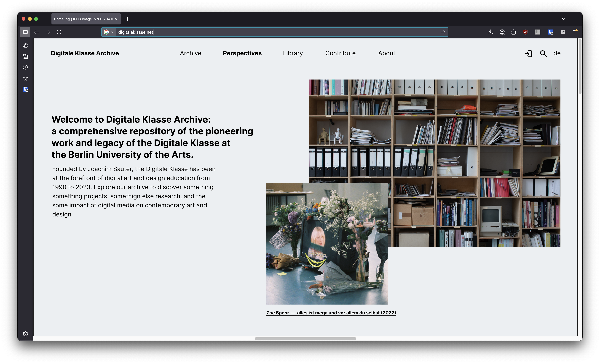Click the website login arrow icon

point(528,54)
